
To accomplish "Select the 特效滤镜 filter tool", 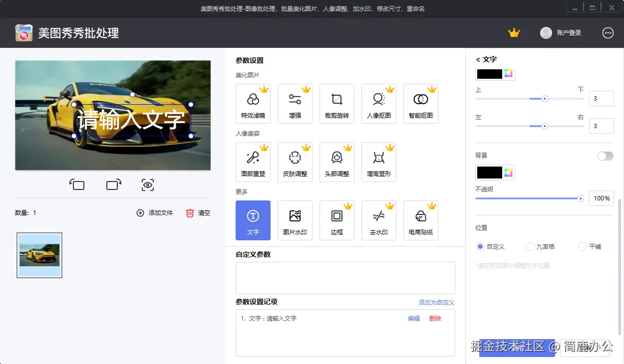I will pyautogui.click(x=253, y=103).
